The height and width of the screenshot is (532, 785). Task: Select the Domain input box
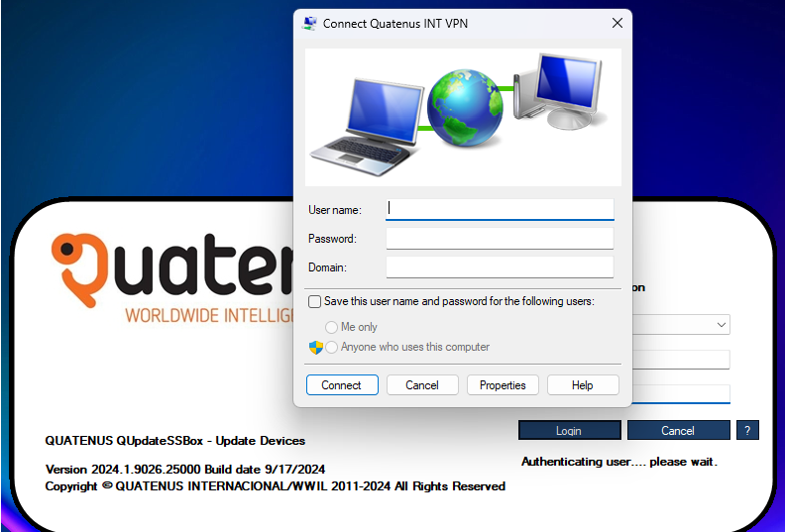tap(500, 267)
